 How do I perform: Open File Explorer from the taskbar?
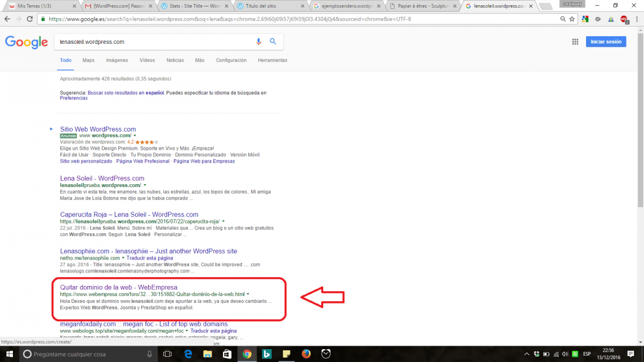pyautogui.click(x=207, y=354)
